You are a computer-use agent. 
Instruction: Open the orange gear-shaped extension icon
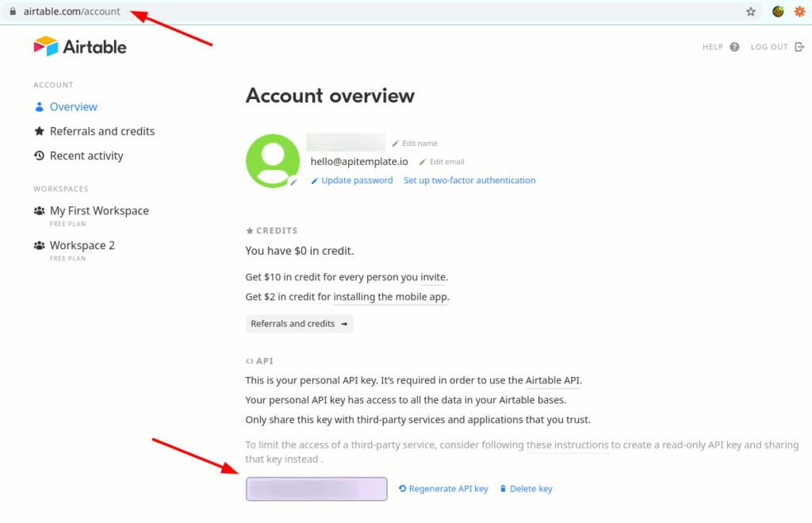pos(799,11)
